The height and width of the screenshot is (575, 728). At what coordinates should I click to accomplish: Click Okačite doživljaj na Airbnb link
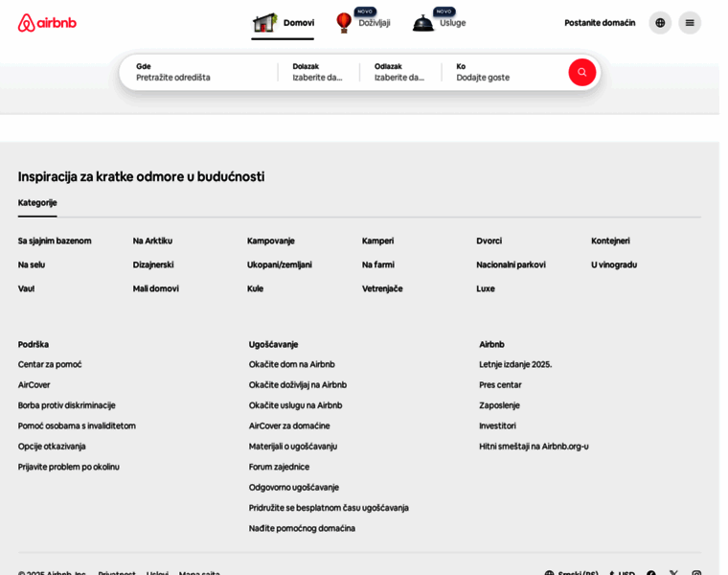point(298,385)
